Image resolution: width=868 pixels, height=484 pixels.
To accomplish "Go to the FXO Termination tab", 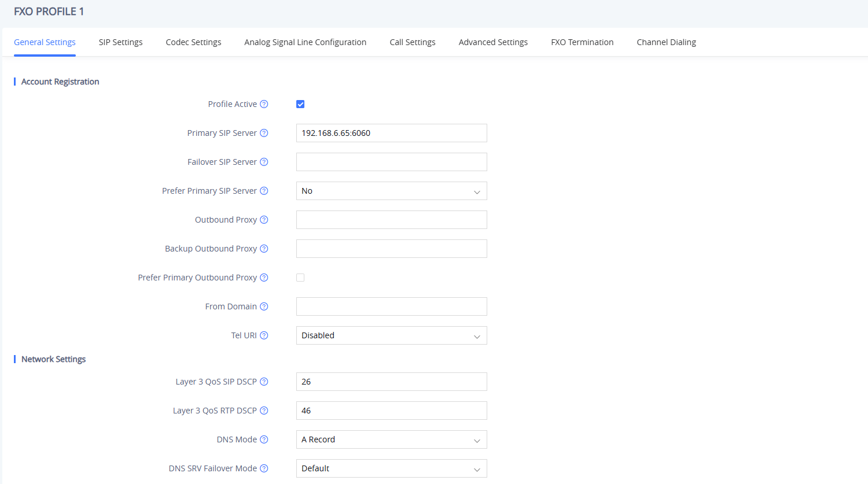I will click(x=582, y=42).
